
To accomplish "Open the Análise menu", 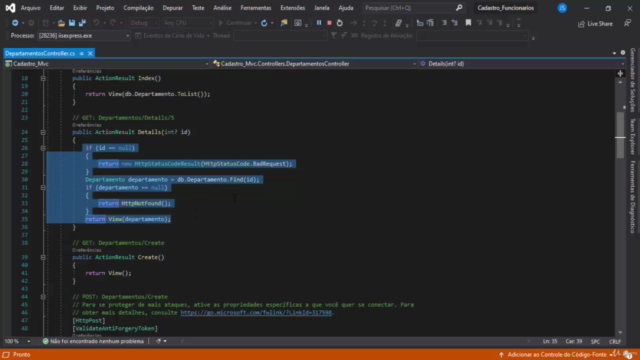I will point(222,8).
